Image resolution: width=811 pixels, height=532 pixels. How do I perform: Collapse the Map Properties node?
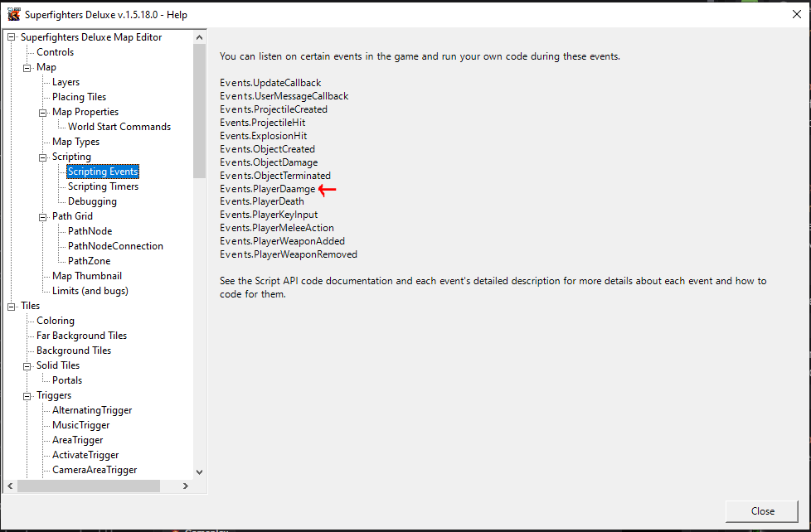point(43,112)
